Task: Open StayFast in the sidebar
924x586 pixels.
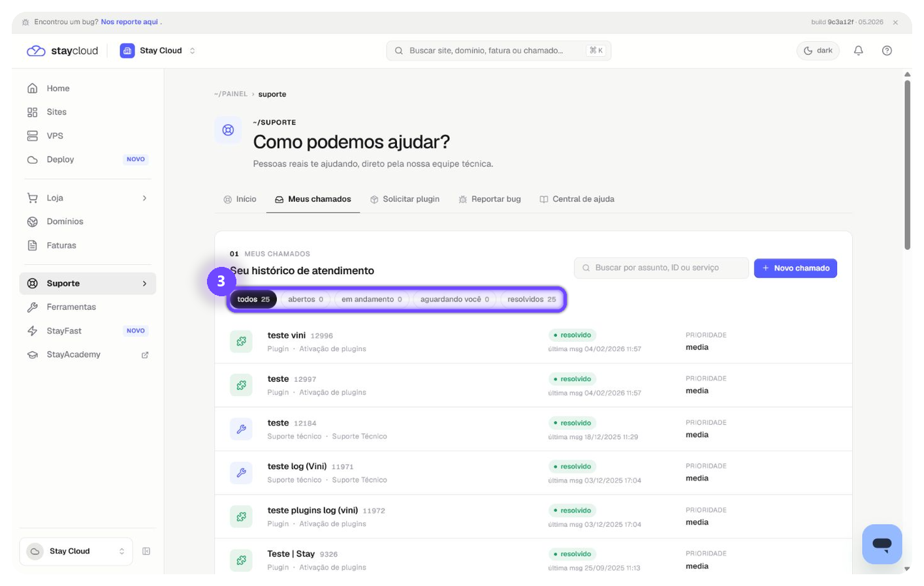Action: (x=88, y=331)
